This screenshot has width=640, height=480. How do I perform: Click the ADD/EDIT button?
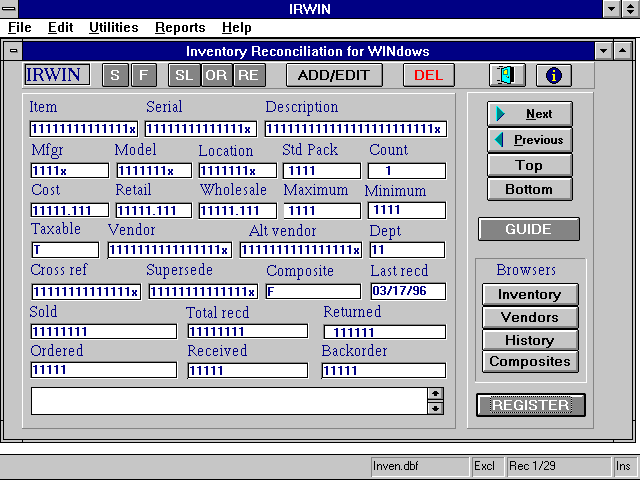click(334, 75)
